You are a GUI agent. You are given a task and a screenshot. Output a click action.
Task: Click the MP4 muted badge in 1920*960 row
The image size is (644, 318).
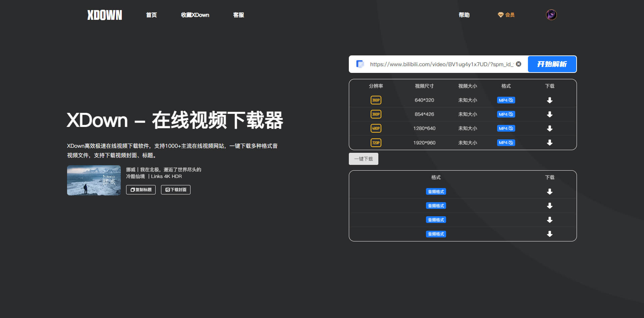click(x=506, y=143)
